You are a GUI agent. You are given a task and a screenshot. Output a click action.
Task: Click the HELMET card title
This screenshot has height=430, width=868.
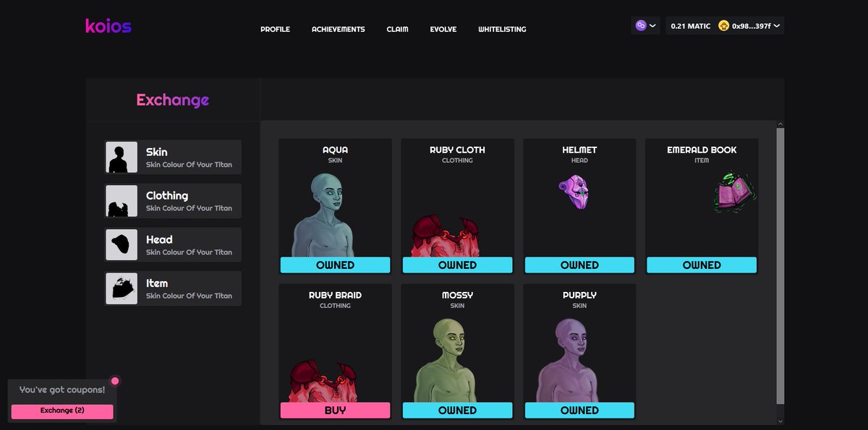pyautogui.click(x=579, y=150)
